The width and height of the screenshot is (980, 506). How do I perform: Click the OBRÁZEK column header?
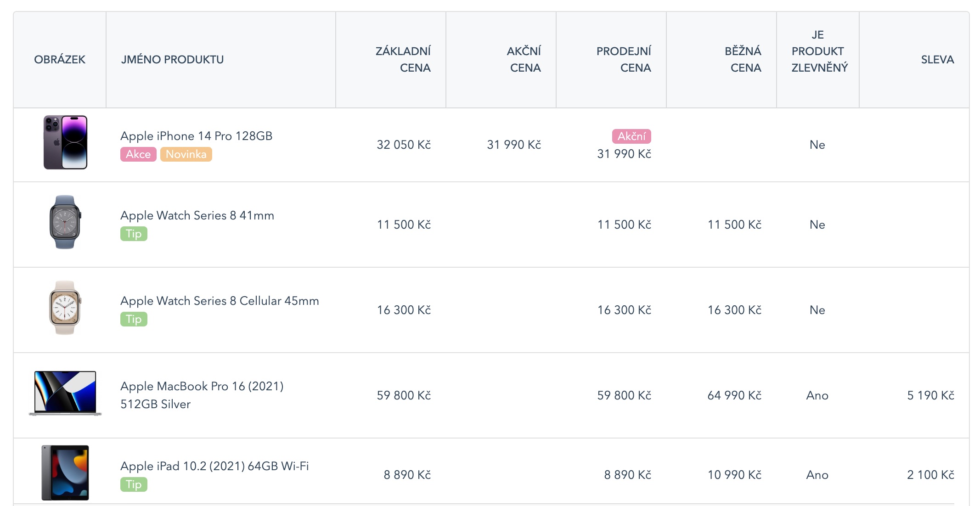point(60,60)
